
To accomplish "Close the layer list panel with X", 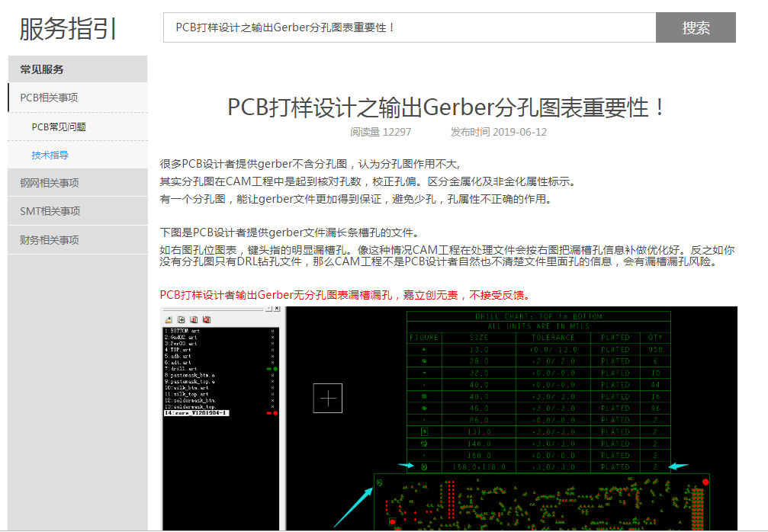I will pyautogui.click(x=277, y=309).
